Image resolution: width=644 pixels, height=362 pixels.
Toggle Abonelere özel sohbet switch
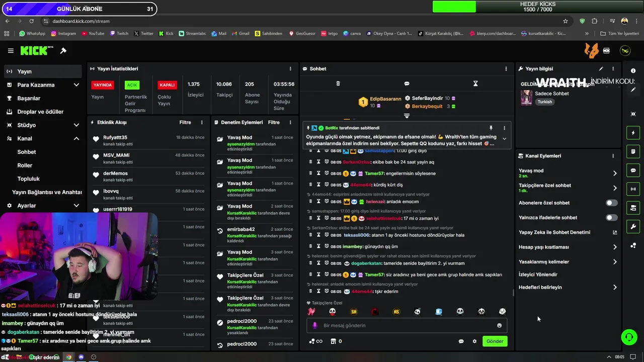[x=611, y=203]
